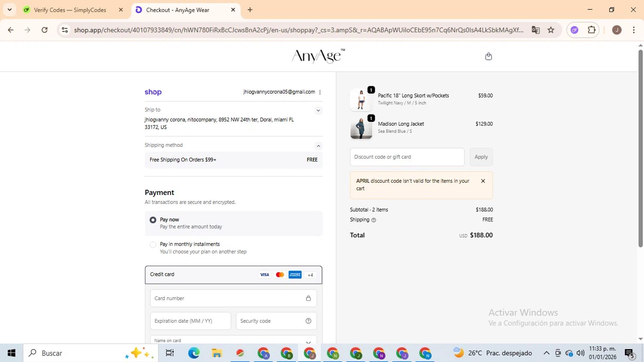Click the Visa card icon
Screen dimensions: 644x362
(x=264, y=275)
